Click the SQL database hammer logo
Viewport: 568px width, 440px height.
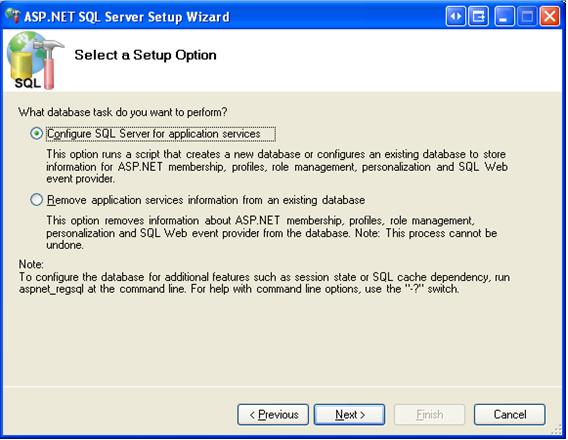click(x=35, y=60)
